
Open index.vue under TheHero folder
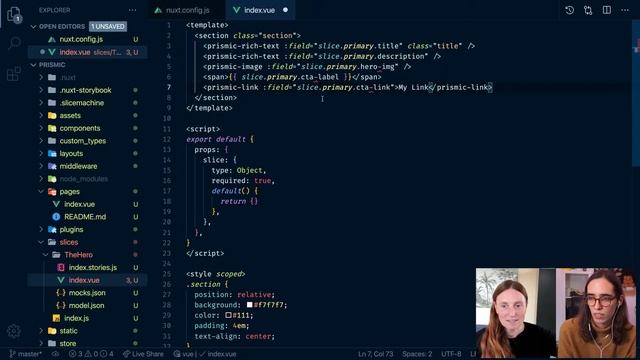88,280
